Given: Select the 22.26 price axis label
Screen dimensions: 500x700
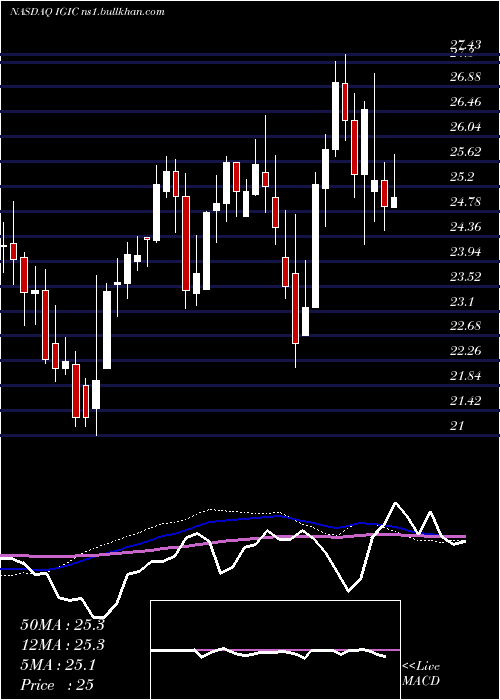Looking at the screenshot, I should (x=466, y=350).
